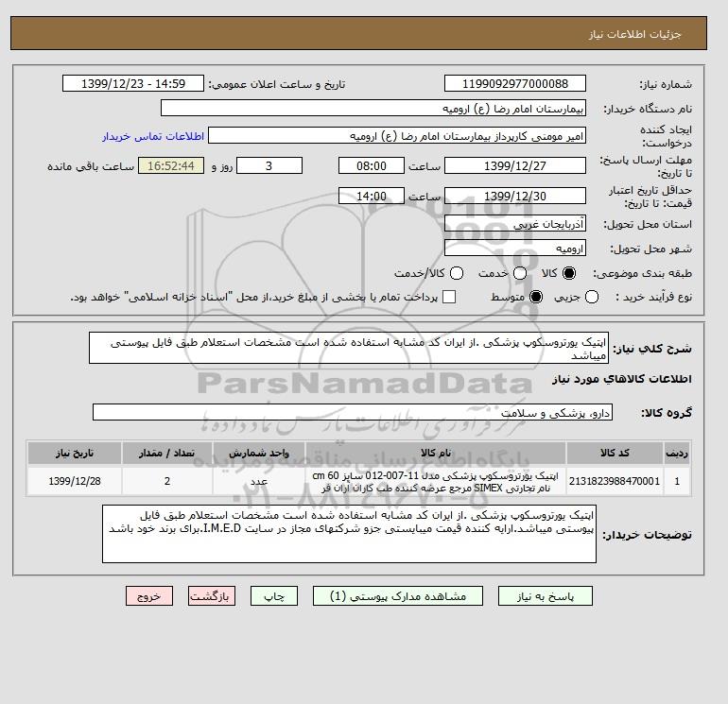Click the نام کالا column header
Image resolution: width=728 pixels, height=704 pixels.
click(x=436, y=453)
